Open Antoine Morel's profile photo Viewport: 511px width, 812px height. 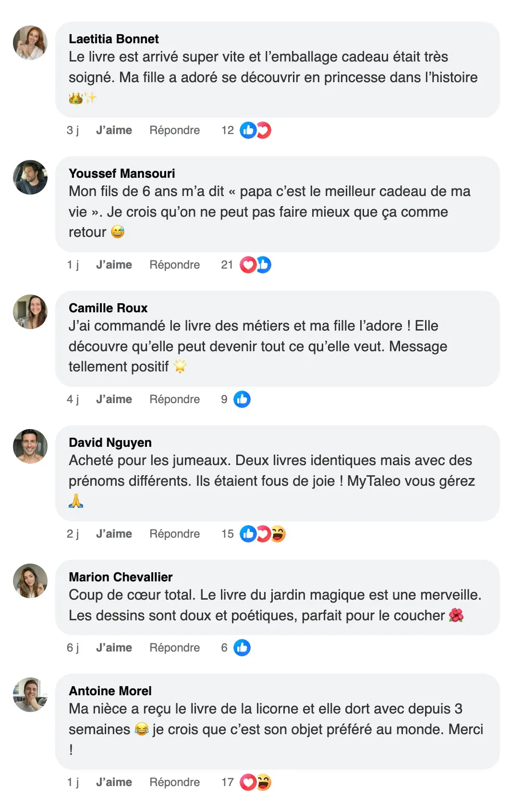coord(30,695)
